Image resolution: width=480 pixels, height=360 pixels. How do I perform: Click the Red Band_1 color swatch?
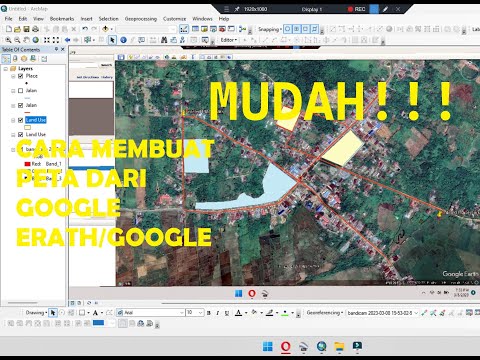pos(27,164)
